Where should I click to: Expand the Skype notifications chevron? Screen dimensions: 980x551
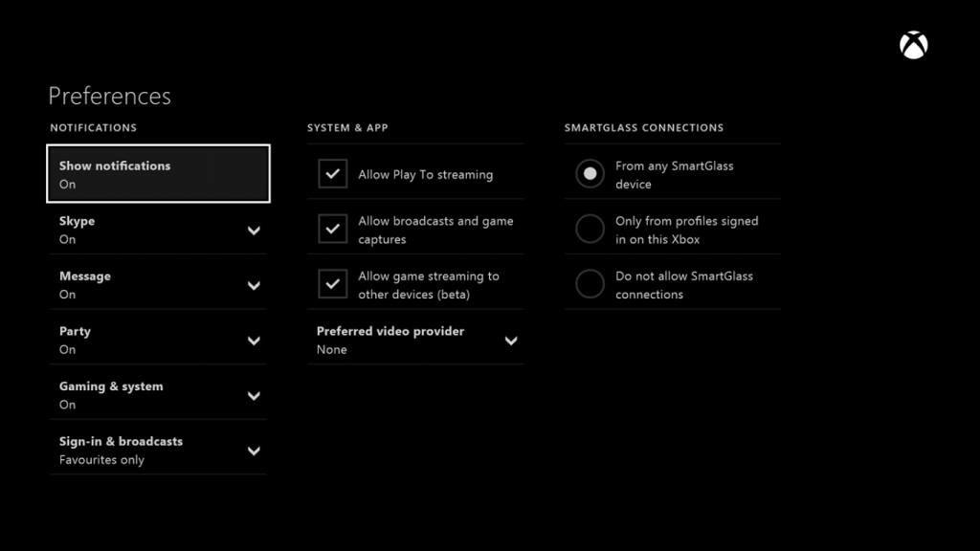[x=254, y=231]
